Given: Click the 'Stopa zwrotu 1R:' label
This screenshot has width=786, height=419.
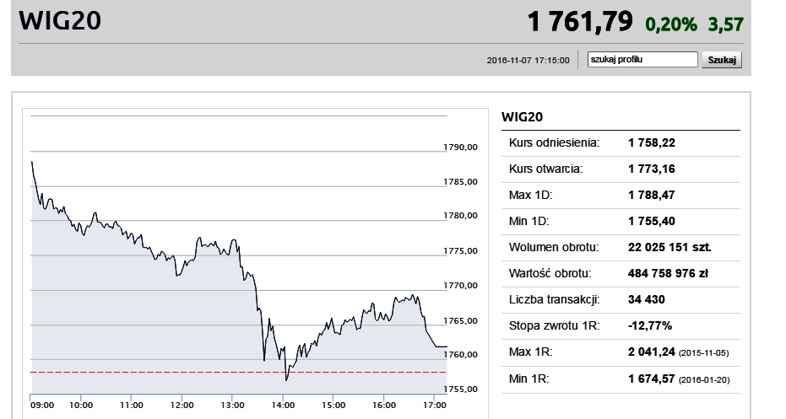Looking at the screenshot, I should coord(554,326).
